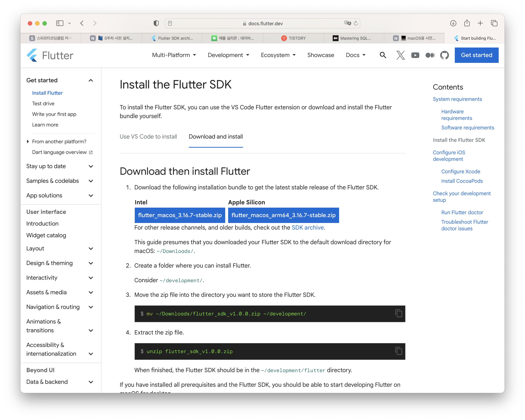
Task: Open the Widget catalog sidebar link
Action: pos(46,235)
